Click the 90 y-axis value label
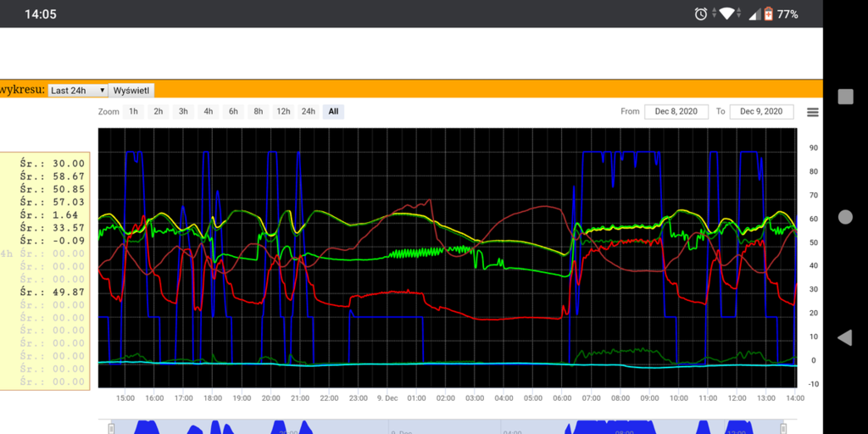 tap(814, 148)
